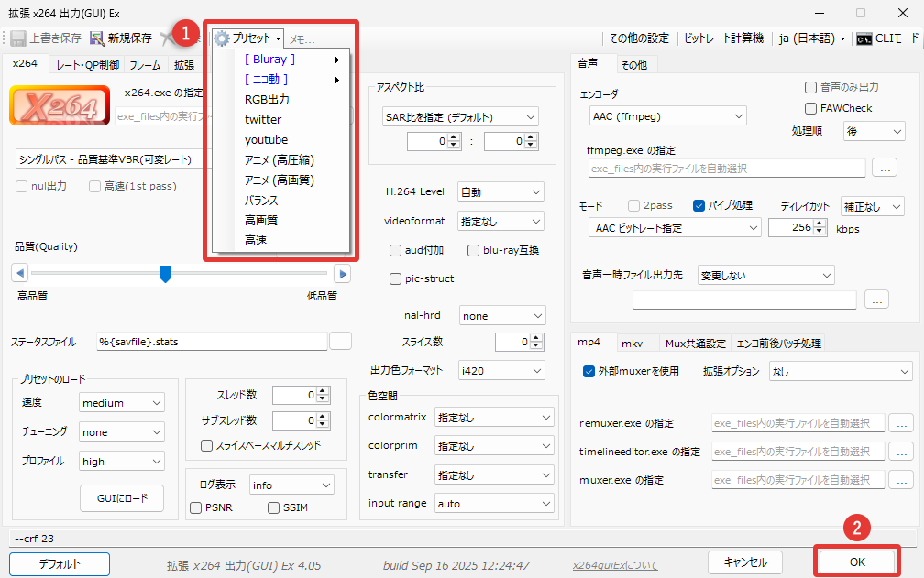The height and width of the screenshot is (578, 924).
Task: Open the プリセット gear menu
Action: pos(247,38)
